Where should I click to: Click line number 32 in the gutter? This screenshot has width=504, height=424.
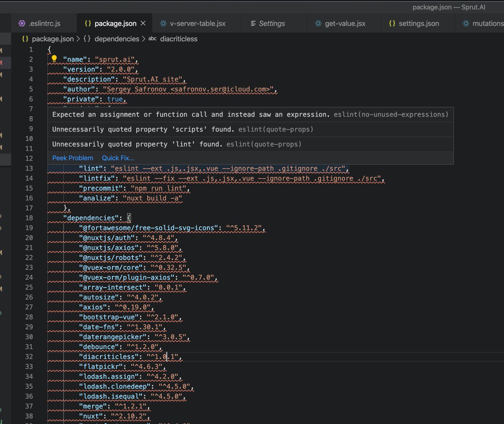point(29,357)
